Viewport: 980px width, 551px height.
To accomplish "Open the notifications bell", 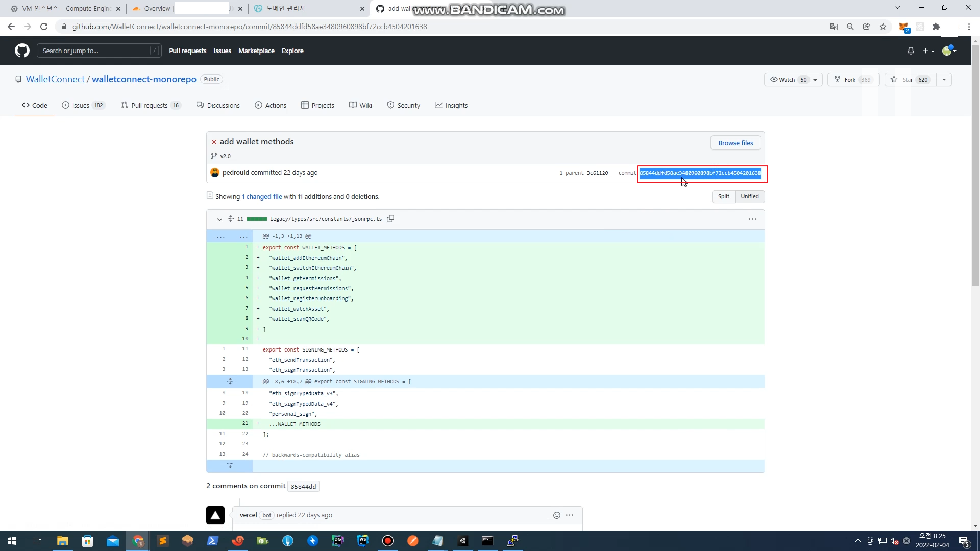I will [x=911, y=51].
